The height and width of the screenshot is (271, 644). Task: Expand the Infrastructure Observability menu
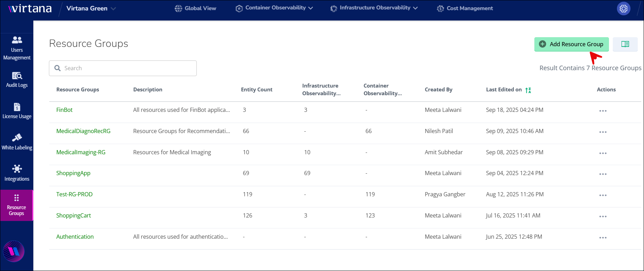374,8
